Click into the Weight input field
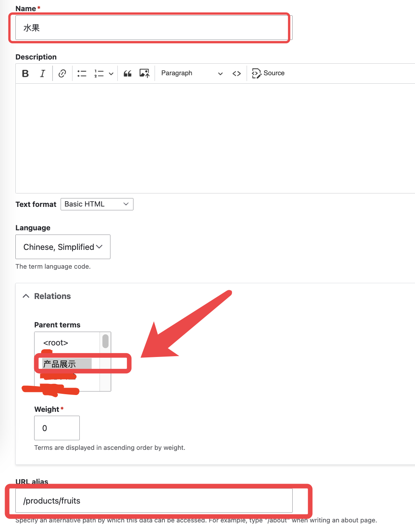 click(57, 428)
